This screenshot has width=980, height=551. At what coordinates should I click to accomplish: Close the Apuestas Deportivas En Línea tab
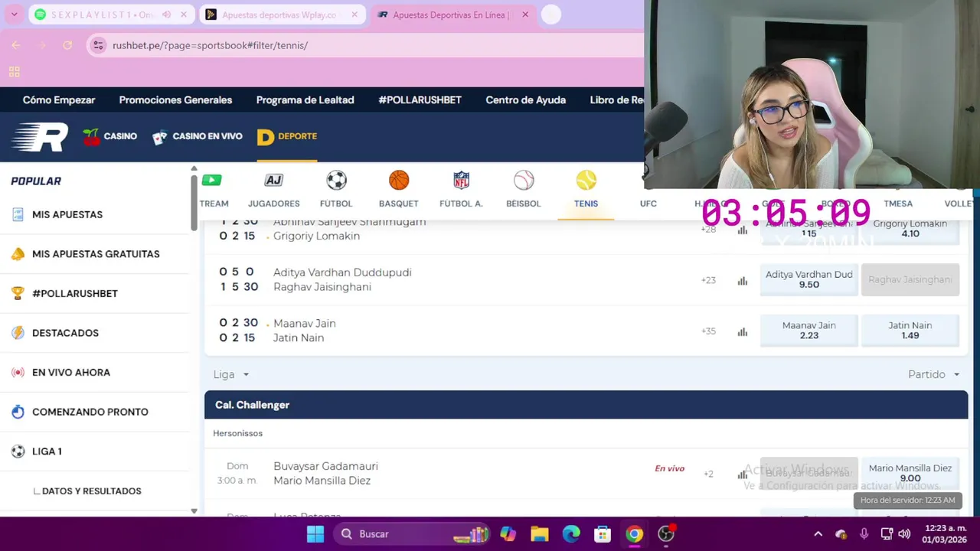[x=525, y=15]
